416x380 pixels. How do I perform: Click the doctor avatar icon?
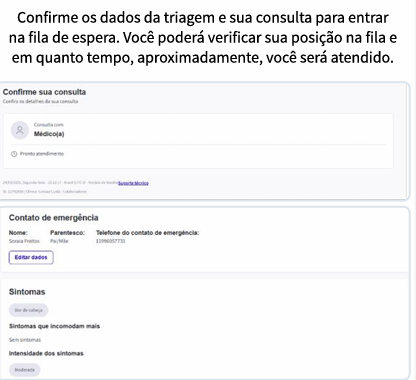tap(20, 130)
